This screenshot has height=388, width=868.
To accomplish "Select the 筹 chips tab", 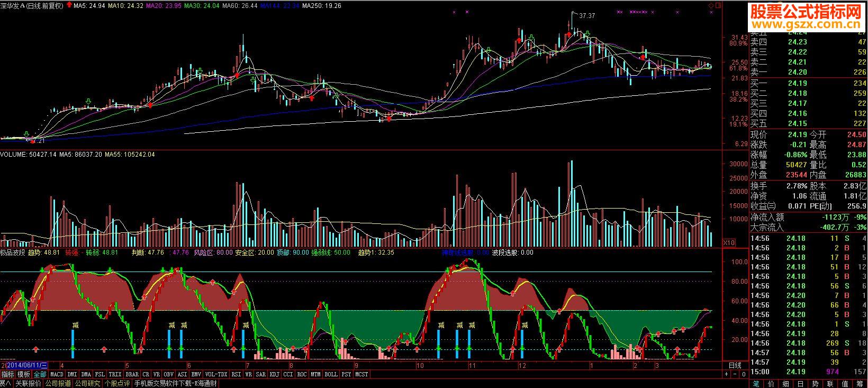I will pos(860,384).
